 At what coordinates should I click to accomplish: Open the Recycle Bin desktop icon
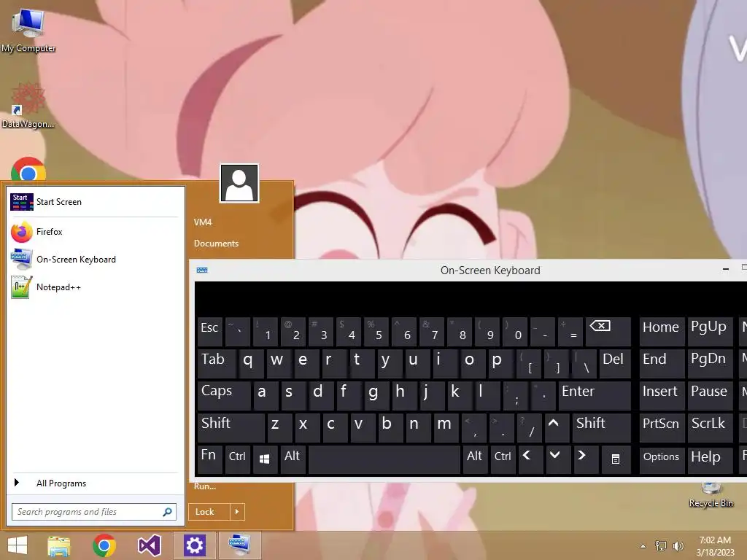(711, 495)
